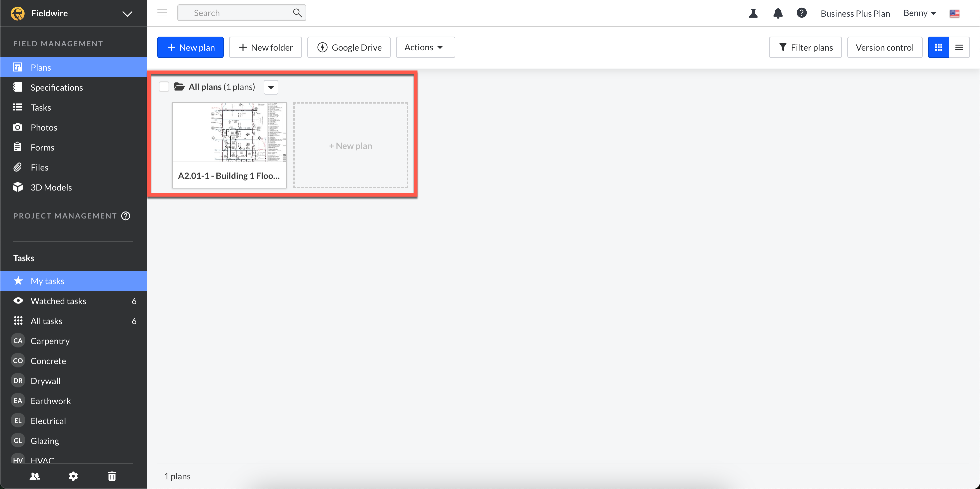This screenshot has width=980, height=489.
Task: Open the people icon in sidebar footer
Action: coord(35,476)
